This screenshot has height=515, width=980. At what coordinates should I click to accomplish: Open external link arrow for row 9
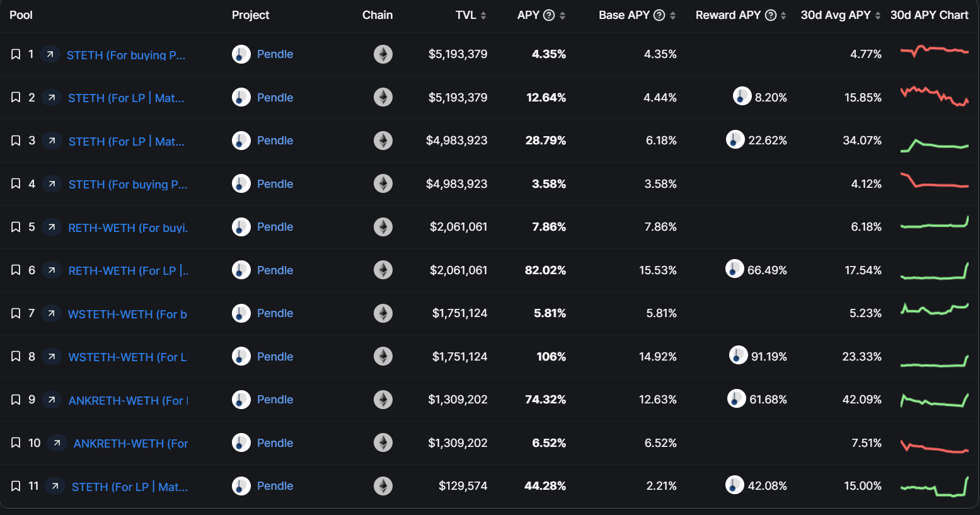(52, 399)
